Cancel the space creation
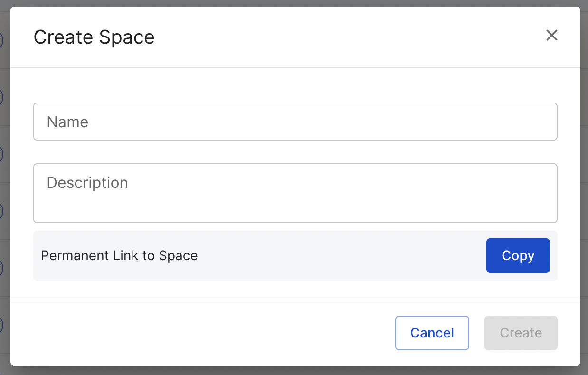The image size is (588, 375). 432,333
